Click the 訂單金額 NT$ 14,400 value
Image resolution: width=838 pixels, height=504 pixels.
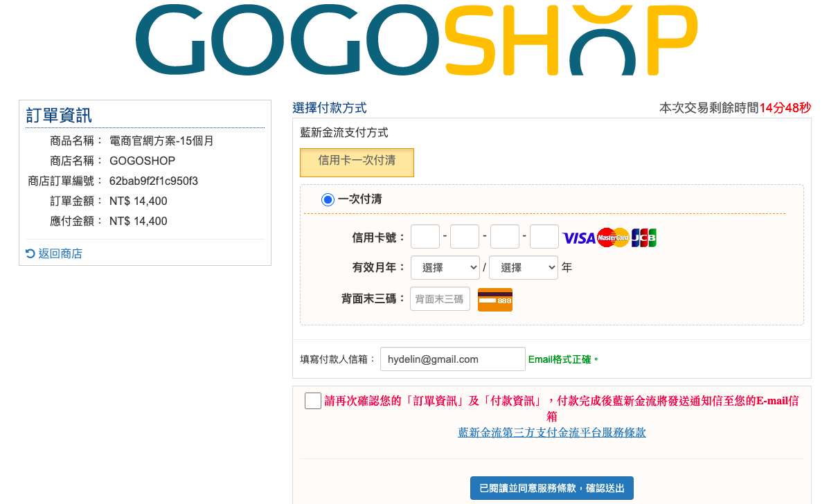(139, 201)
